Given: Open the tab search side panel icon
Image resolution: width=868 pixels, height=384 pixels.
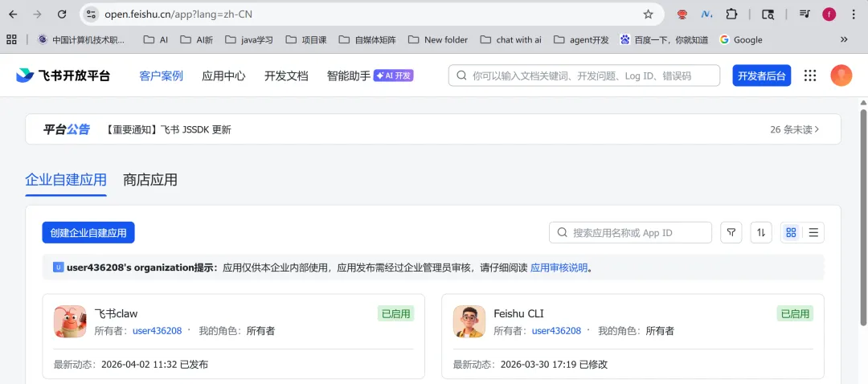Looking at the screenshot, I should point(768,14).
